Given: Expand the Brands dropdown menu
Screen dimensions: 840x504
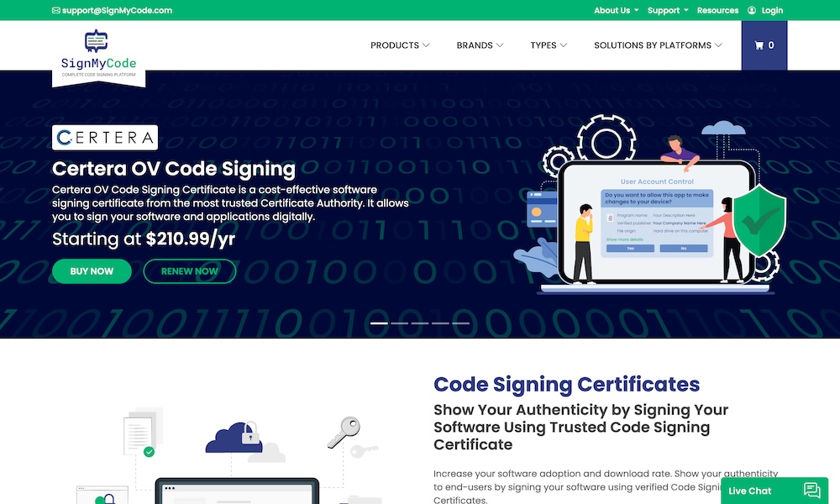Looking at the screenshot, I should click(480, 45).
